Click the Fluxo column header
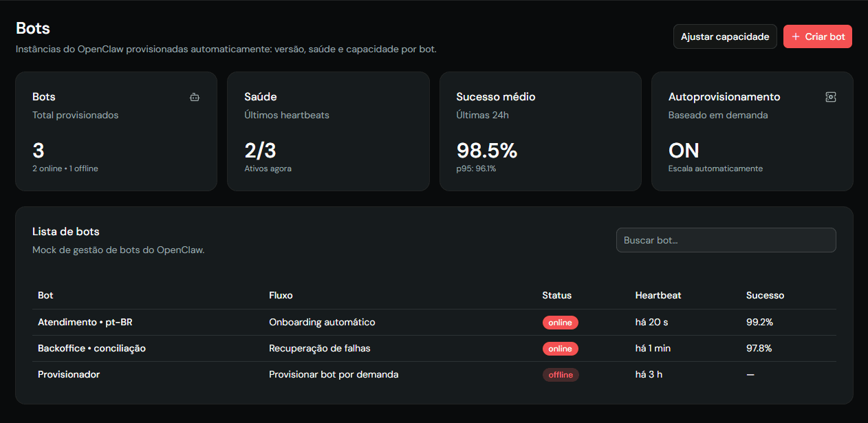The width and height of the screenshot is (868, 423). click(x=281, y=295)
